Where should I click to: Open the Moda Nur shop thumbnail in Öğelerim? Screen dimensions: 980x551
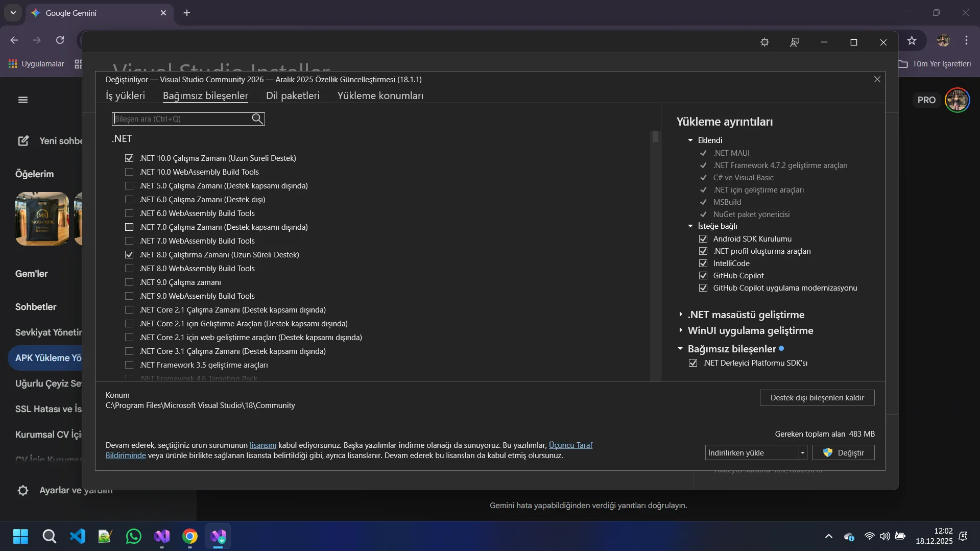(42, 219)
